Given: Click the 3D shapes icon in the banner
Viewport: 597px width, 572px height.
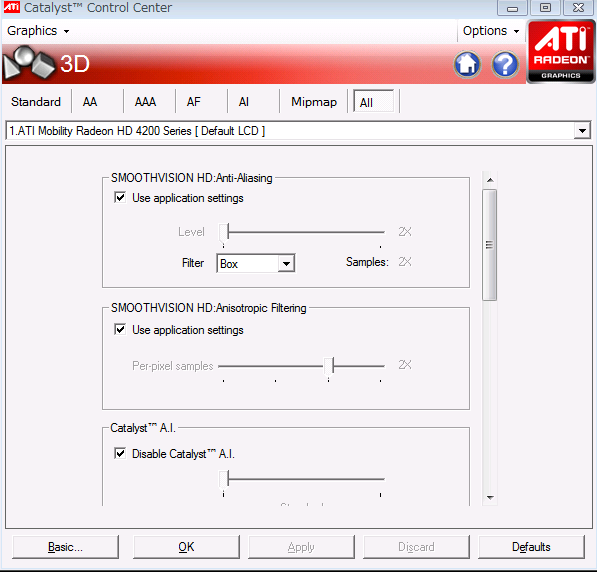Looking at the screenshot, I should pos(29,63).
